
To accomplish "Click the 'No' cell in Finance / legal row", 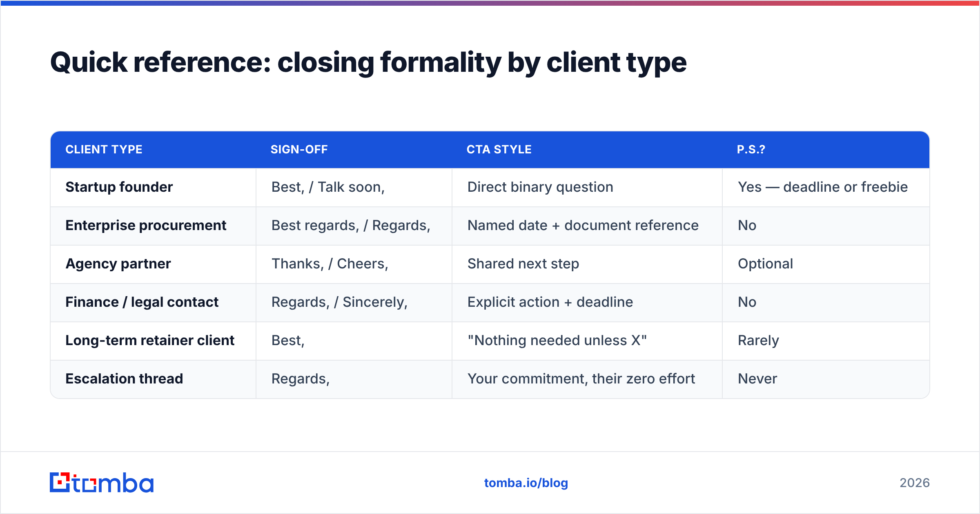I will click(x=826, y=302).
